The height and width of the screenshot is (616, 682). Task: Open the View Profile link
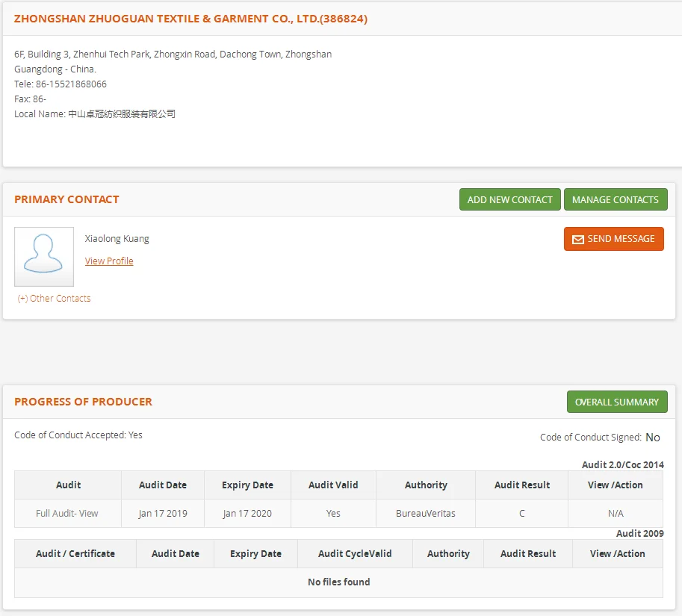coord(109,261)
